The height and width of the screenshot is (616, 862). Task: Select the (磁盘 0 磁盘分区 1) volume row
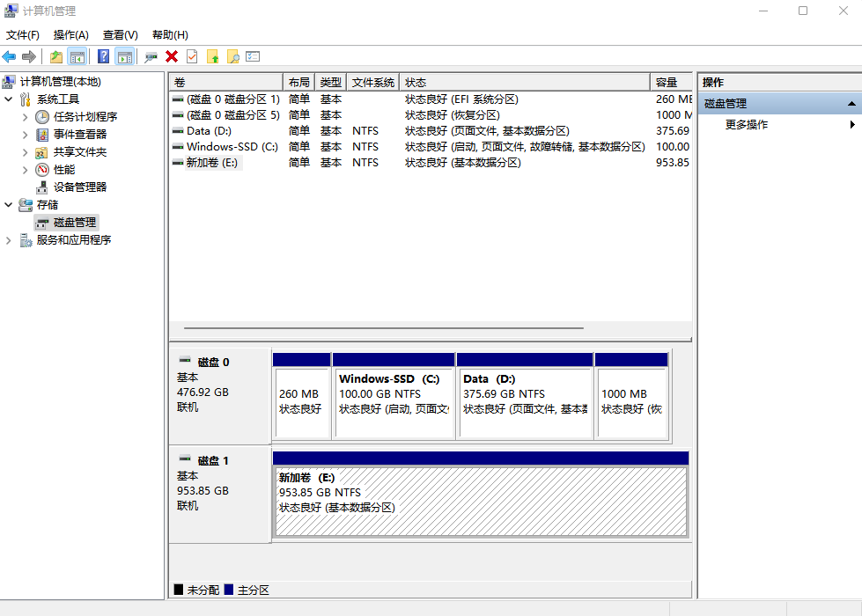tap(431, 99)
